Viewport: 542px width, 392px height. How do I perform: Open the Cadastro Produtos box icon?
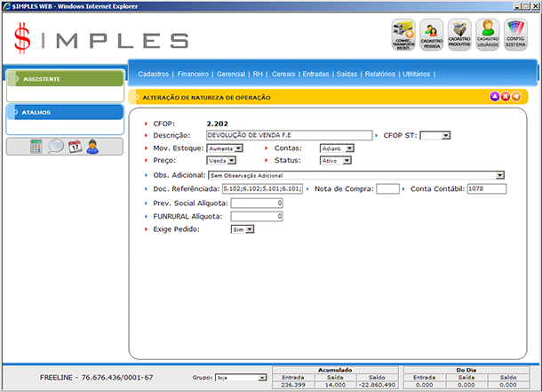pos(460,36)
